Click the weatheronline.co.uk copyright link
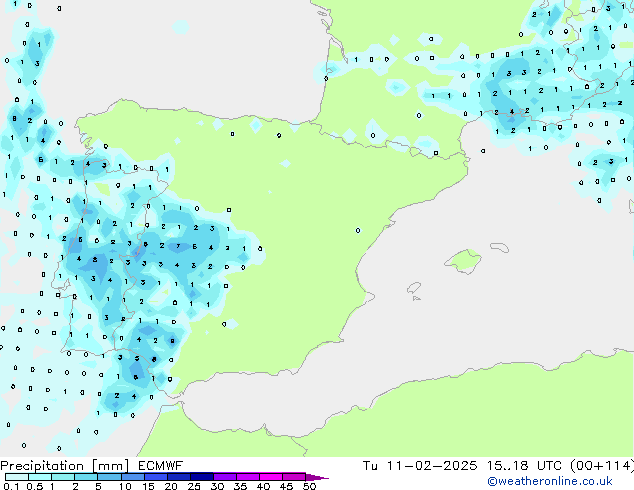This screenshot has height=490, width=634. [x=550, y=482]
